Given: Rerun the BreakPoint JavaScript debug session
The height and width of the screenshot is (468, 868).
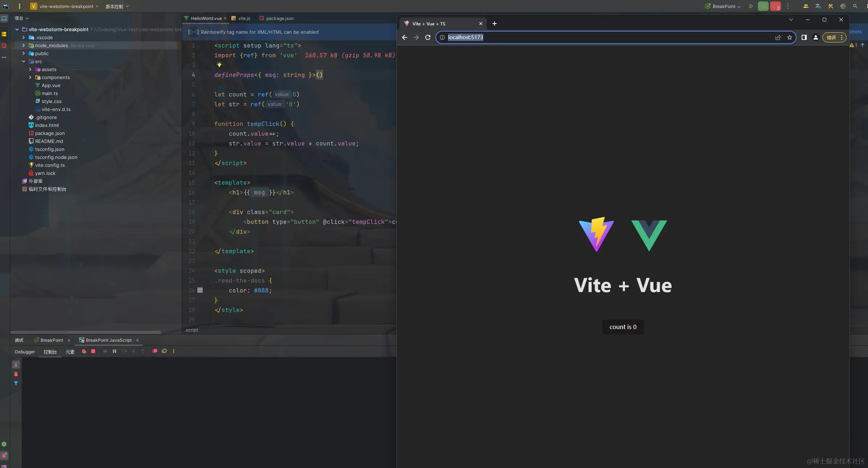Looking at the screenshot, I should point(84,351).
